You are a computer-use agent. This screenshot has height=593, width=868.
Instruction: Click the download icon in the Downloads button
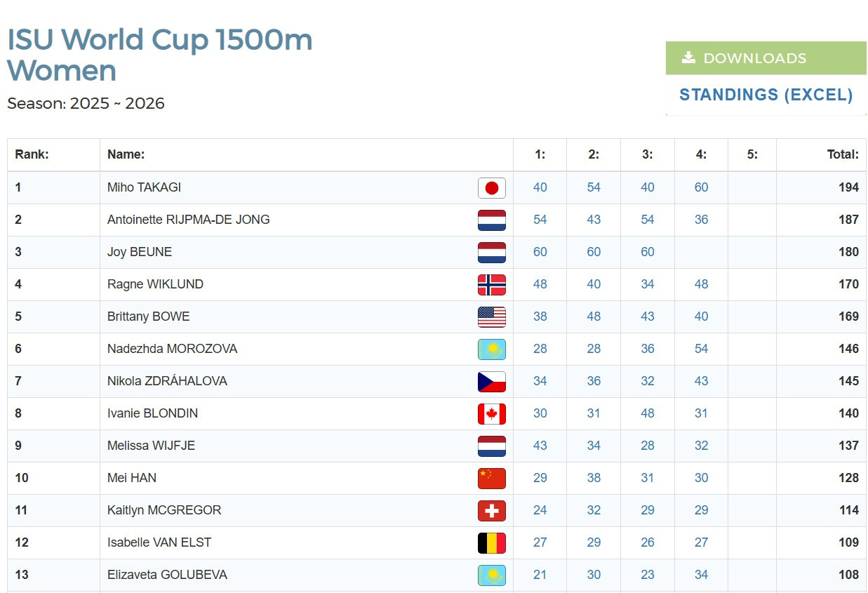coord(688,58)
